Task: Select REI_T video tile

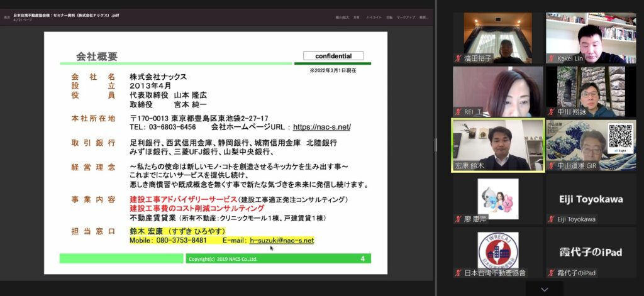Action: click(498, 92)
